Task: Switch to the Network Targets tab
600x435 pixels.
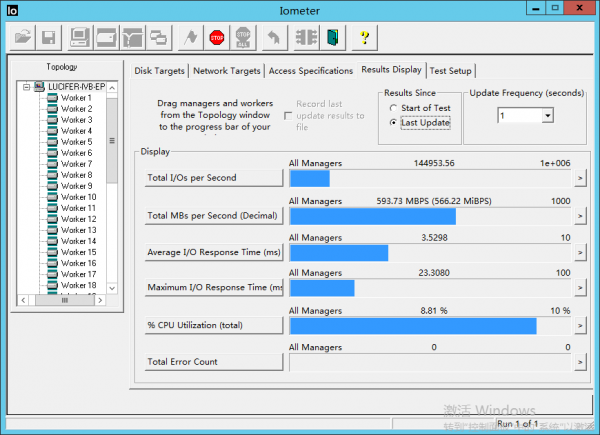Action: tap(227, 71)
